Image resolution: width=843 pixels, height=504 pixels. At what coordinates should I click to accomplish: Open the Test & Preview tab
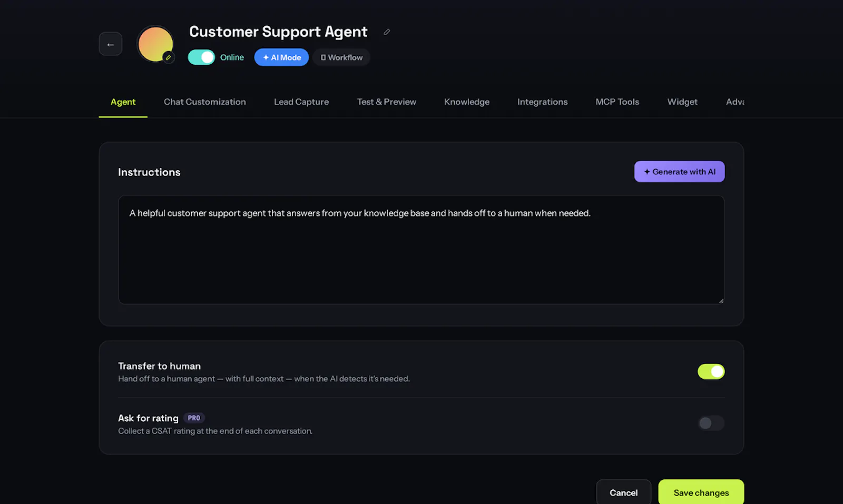387,102
